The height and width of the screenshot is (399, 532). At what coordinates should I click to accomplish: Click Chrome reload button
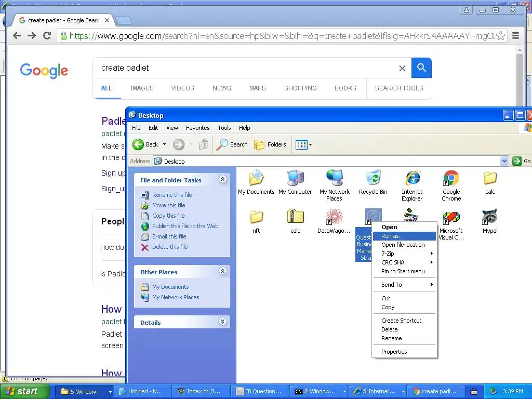(x=47, y=35)
